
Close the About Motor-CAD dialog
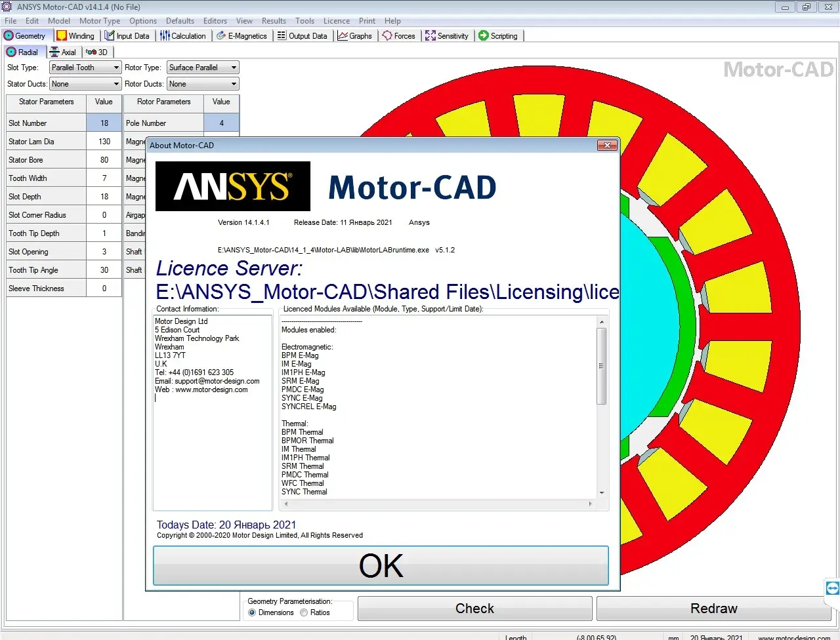tap(607, 146)
